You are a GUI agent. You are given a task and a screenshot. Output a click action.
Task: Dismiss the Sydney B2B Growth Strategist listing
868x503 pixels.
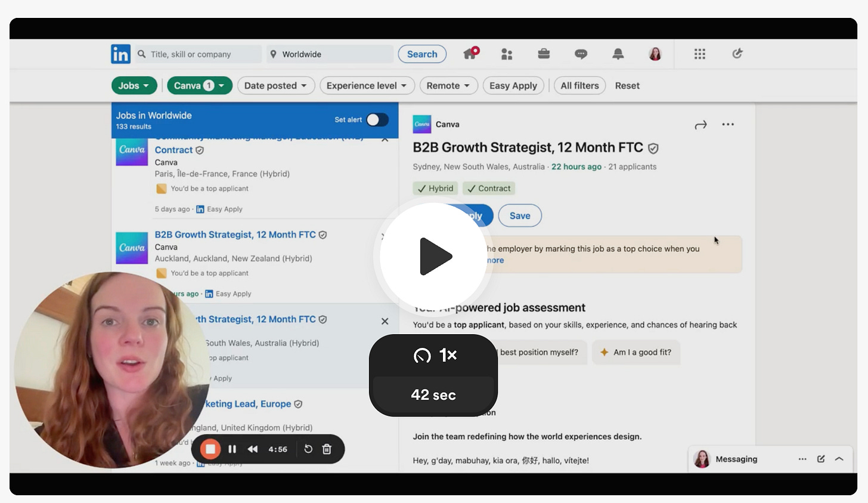tap(385, 321)
